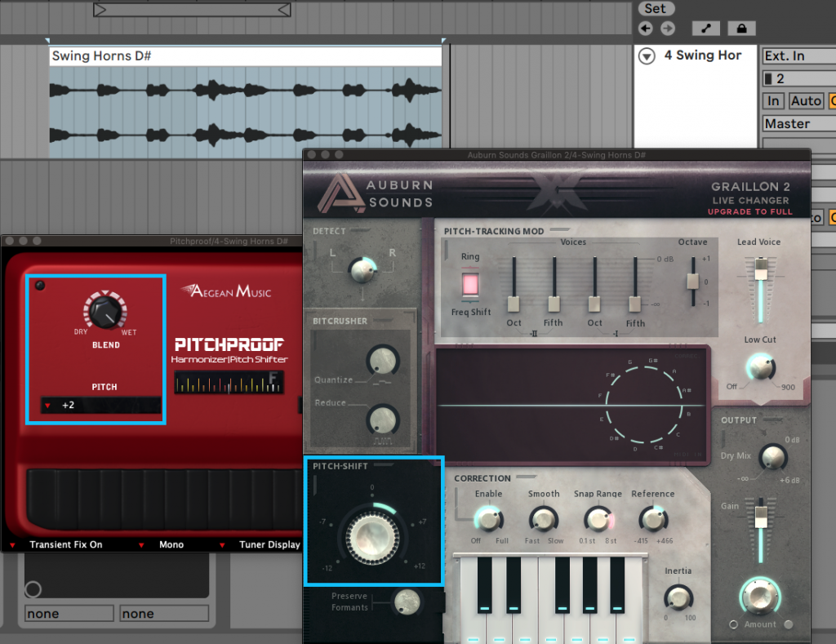
Task: Open the Mono menu on Pitchproof
Action: (x=171, y=544)
